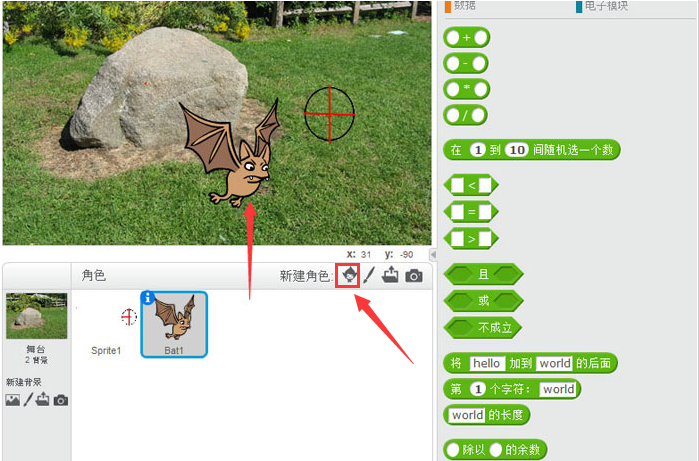The height and width of the screenshot is (461, 699).
Task: Pick the 且 (and) logic block
Action: (x=483, y=274)
